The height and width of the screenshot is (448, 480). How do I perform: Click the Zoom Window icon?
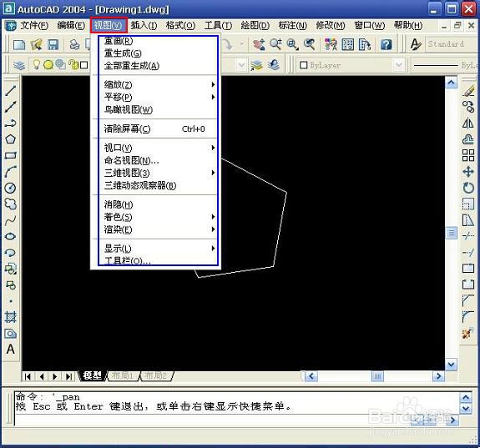click(293, 45)
